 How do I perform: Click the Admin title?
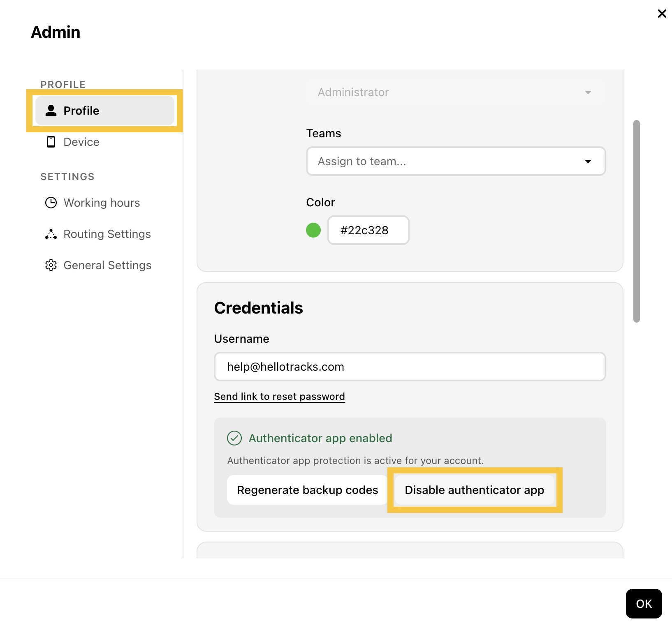(56, 32)
